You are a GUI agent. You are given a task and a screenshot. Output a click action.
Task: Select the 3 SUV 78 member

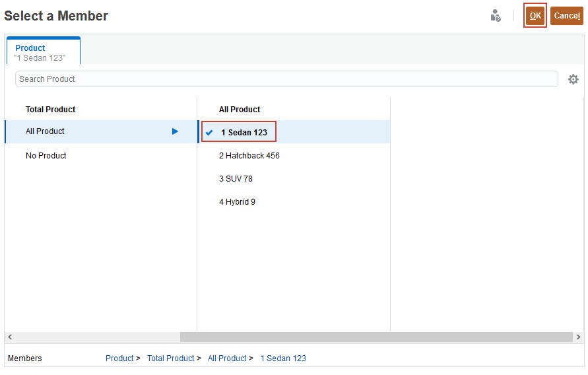[x=236, y=179]
